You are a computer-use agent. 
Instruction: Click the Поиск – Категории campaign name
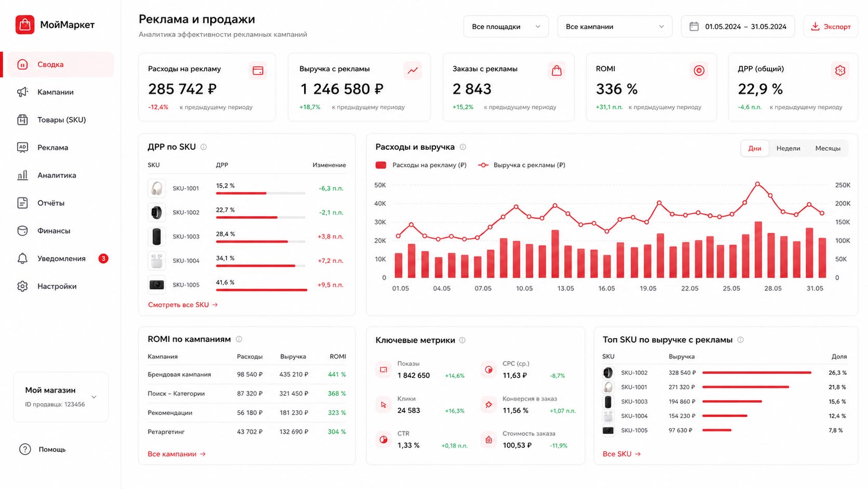(x=176, y=394)
